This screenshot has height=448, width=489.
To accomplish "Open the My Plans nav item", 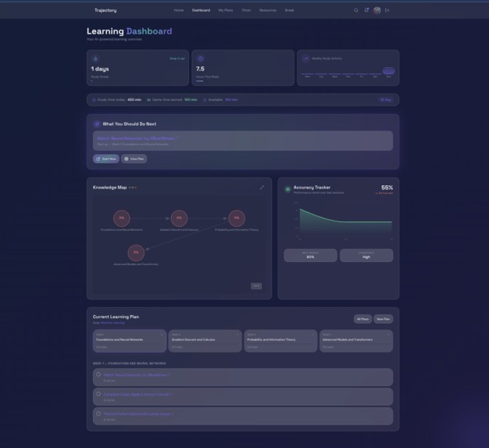I will pyautogui.click(x=226, y=10).
